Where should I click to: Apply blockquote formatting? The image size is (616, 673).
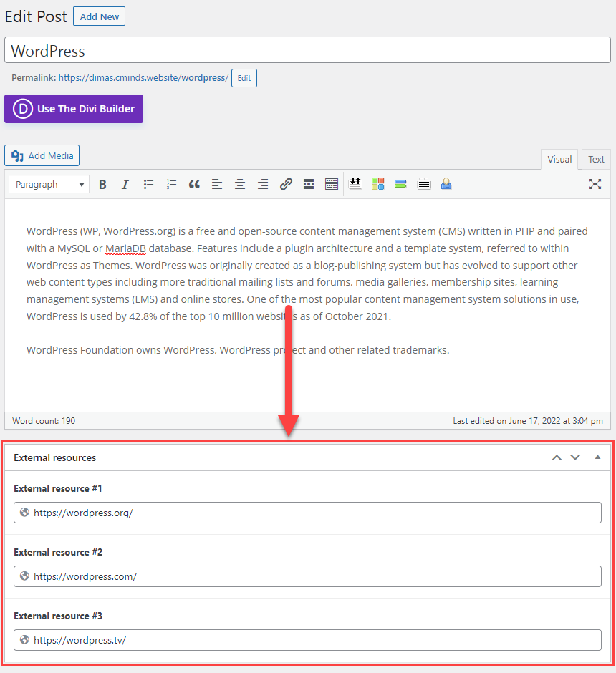(x=194, y=185)
